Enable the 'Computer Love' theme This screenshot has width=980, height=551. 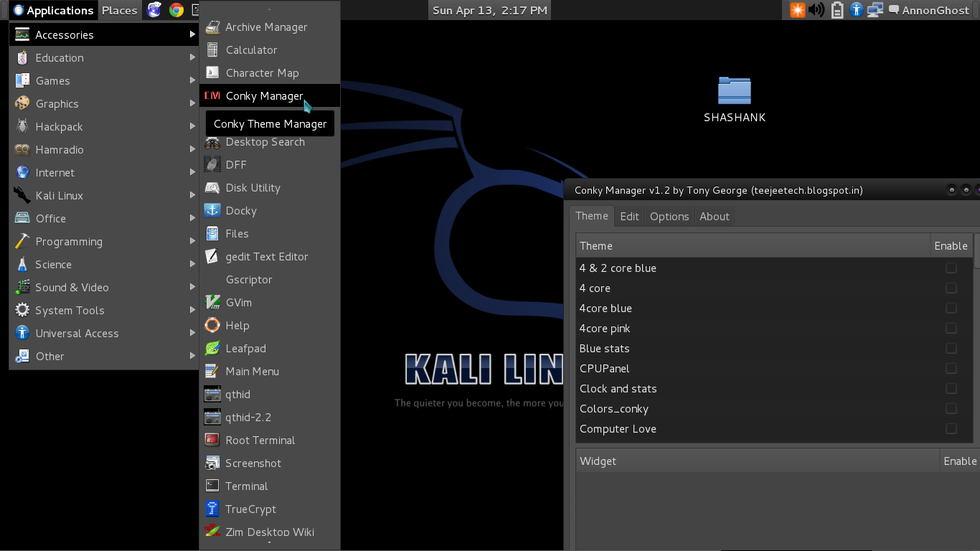tap(951, 428)
